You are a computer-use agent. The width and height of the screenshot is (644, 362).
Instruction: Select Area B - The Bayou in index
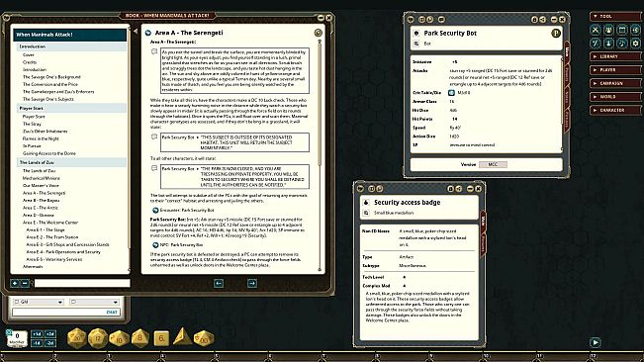tap(42, 201)
